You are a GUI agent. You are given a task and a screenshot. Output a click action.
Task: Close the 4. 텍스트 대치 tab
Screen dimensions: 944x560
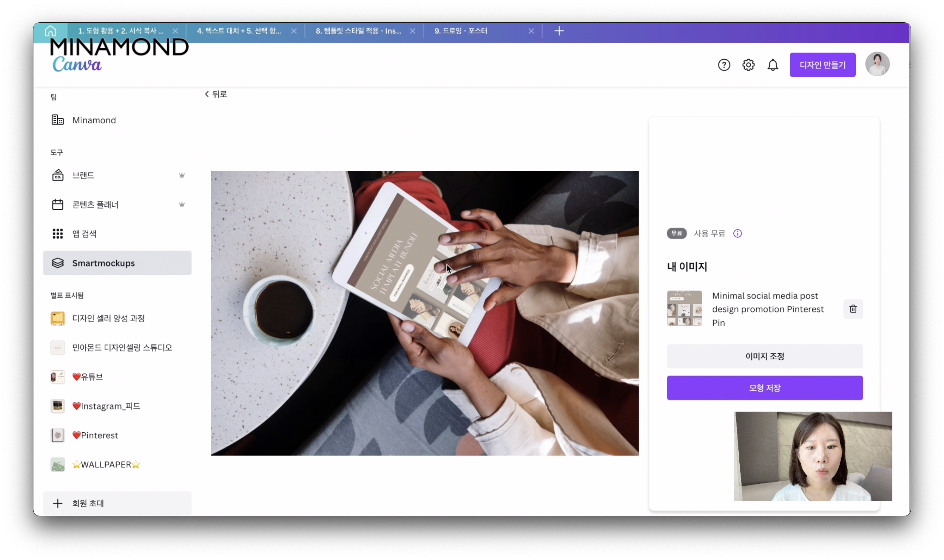(x=294, y=31)
